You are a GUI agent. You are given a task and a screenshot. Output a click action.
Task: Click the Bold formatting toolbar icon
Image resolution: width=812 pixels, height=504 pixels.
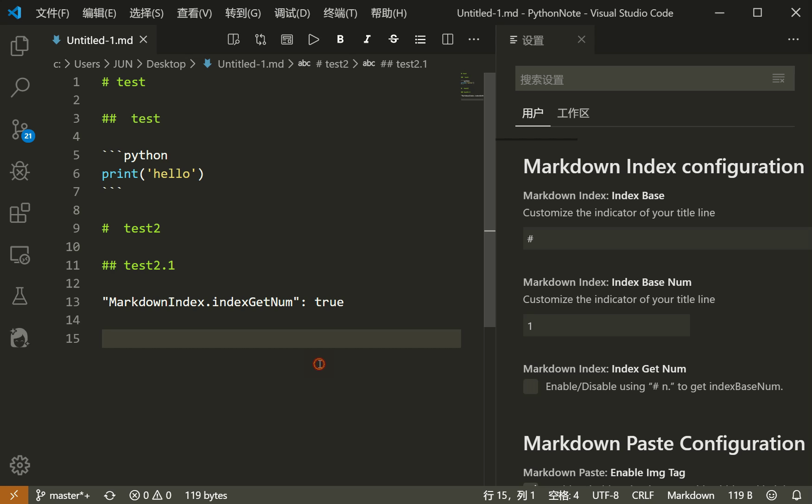[x=340, y=39]
